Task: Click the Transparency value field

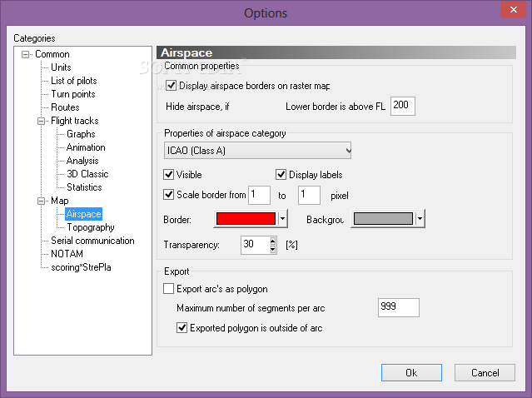Action: click(255, 245)
